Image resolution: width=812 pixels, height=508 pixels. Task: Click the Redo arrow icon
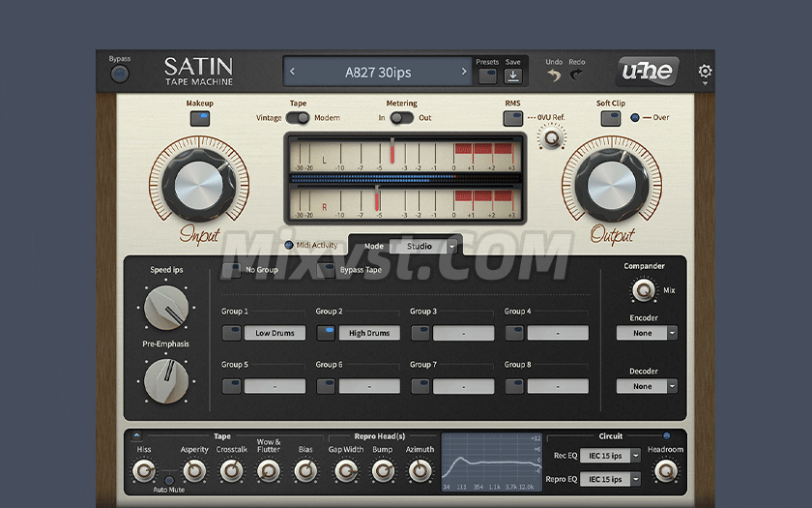(577, 75)
